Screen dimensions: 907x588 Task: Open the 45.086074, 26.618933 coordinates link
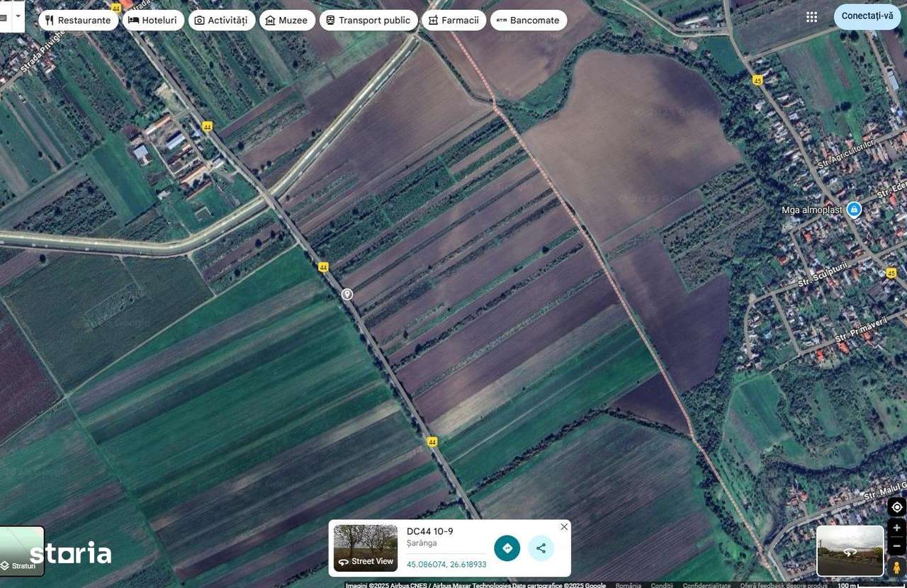click(x=447, y=564)
